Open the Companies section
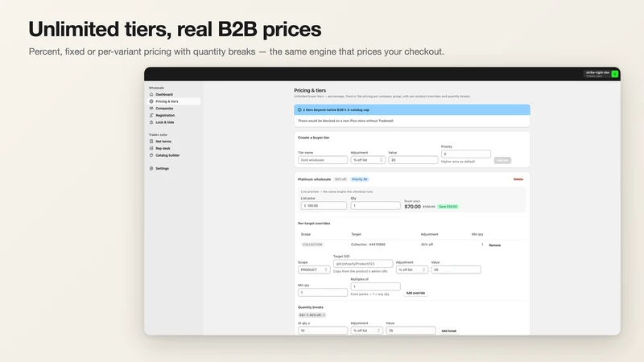The image size is (644, 362). pos(164,109)
